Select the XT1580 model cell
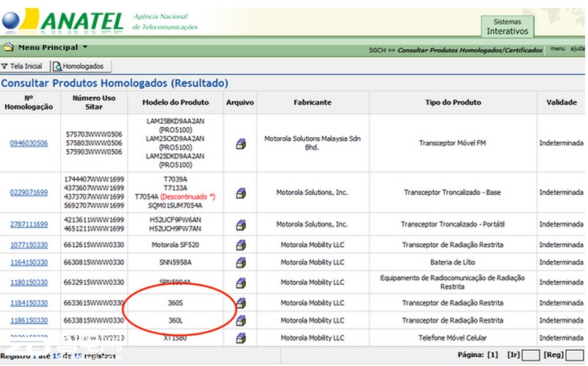 (175, 338)
